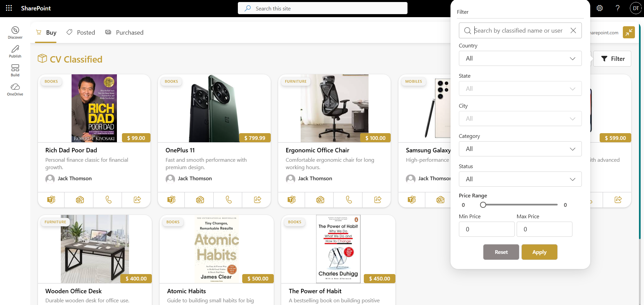Screen dimensions: 644x305
Task: Click the Rich Dad Poor Dad title
Action: (71, 150)
